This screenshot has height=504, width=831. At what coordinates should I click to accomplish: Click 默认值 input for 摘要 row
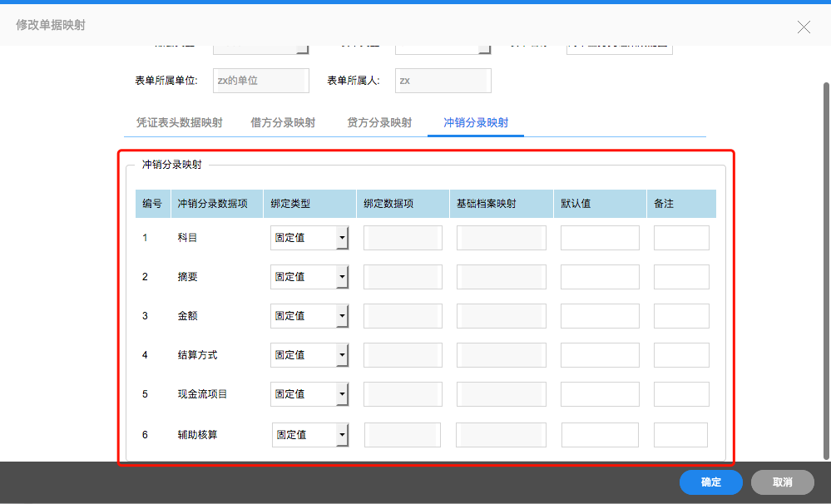[600, 277]
